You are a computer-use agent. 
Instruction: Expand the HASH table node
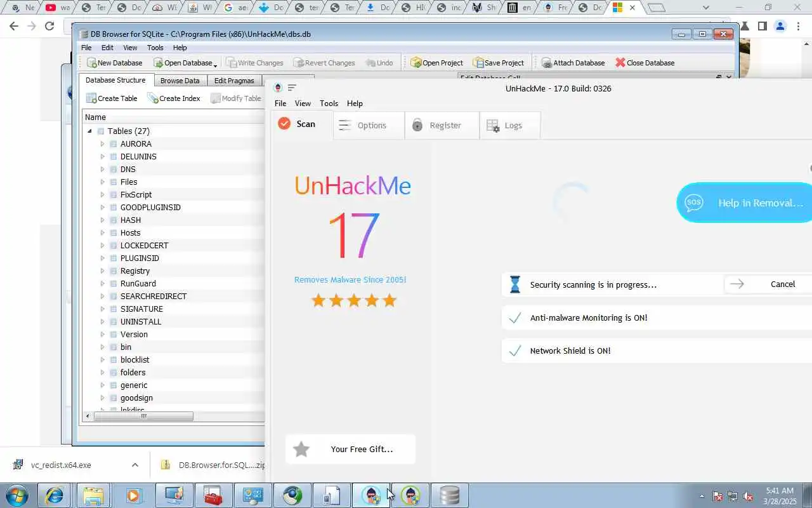point(102,220)
